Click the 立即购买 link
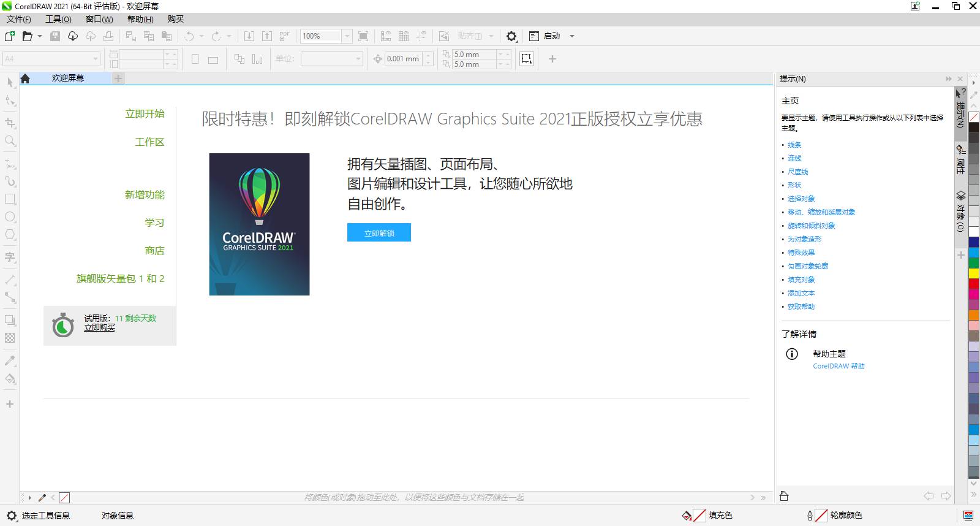Image resolution: width=980 pixels, height=526 pixels. click(x=99, y=328)
